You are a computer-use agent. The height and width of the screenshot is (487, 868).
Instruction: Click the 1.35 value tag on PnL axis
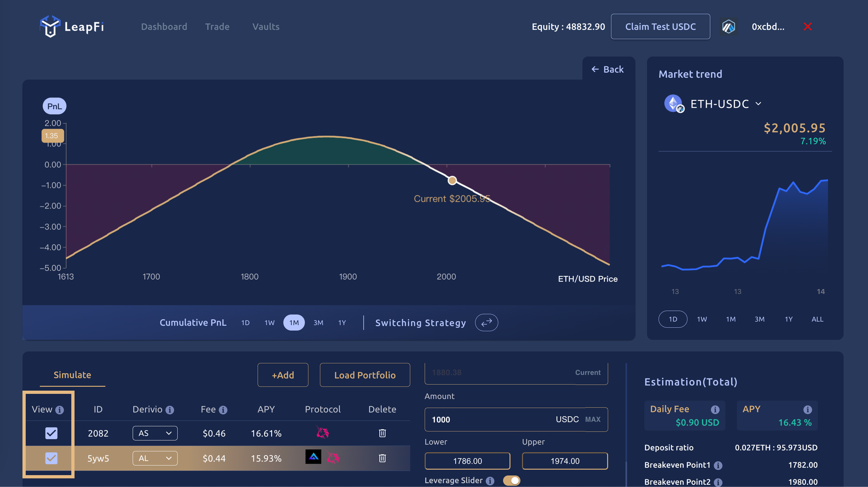[53, 136]
